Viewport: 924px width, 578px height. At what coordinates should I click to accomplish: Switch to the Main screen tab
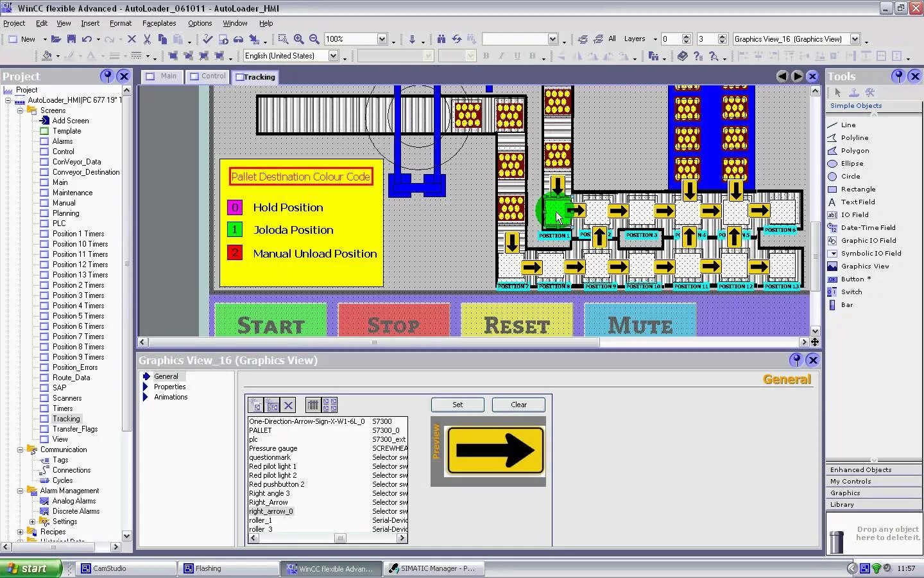click(162, 76)
